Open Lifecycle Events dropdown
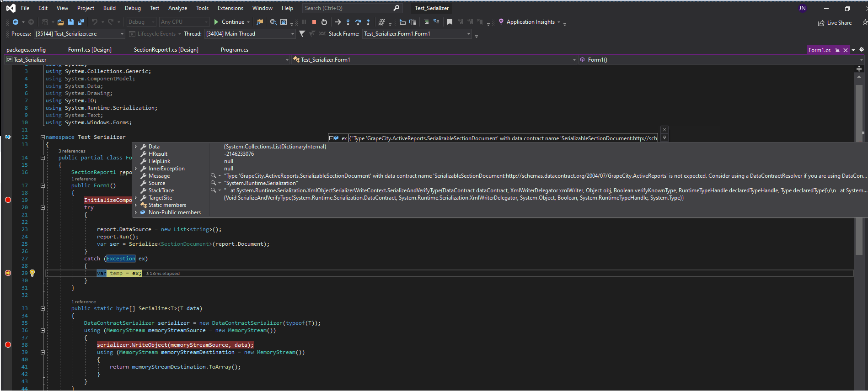This screenshot has width=868, height=391. click(x=155, y=34)
